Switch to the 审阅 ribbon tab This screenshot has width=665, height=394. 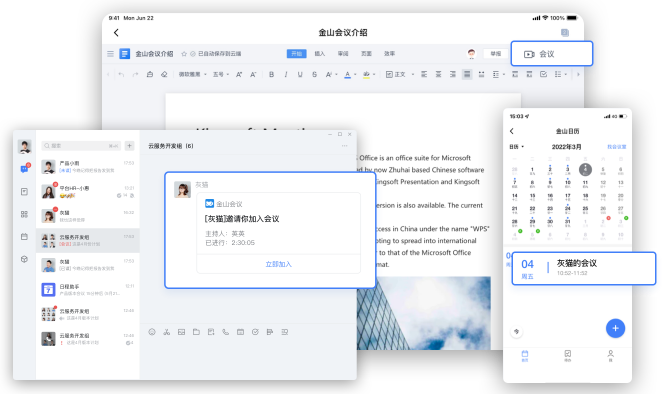[x=343, y=54]
